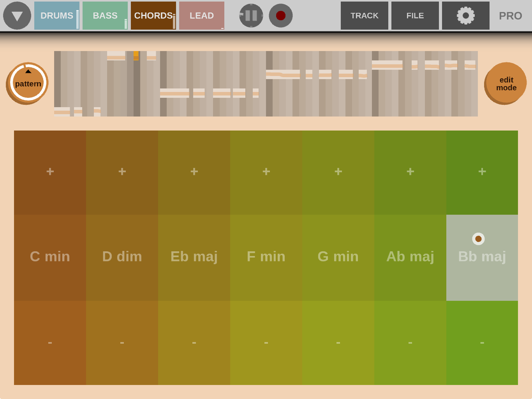The height and width of the screenshot is (399, 532).
Task: Click the plus pad above Ab maj
Action: (410, 173)
